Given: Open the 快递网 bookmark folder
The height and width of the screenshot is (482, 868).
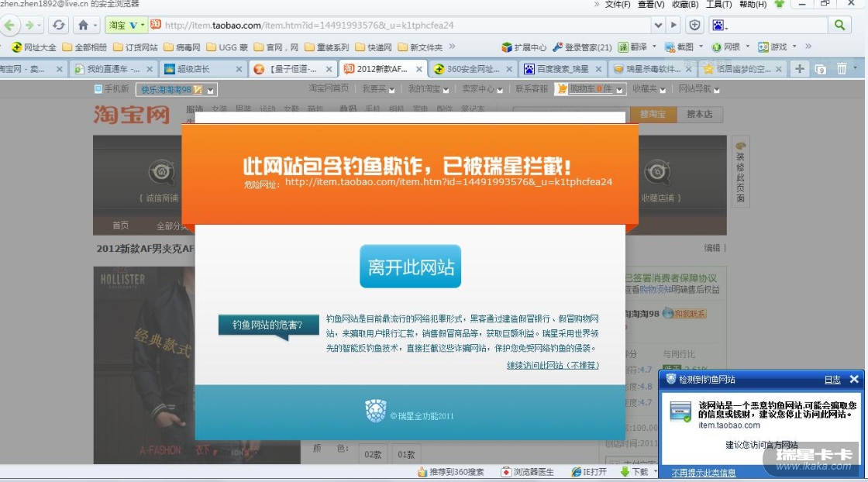Looking at the screenshot, I should (x=374, y=47).
